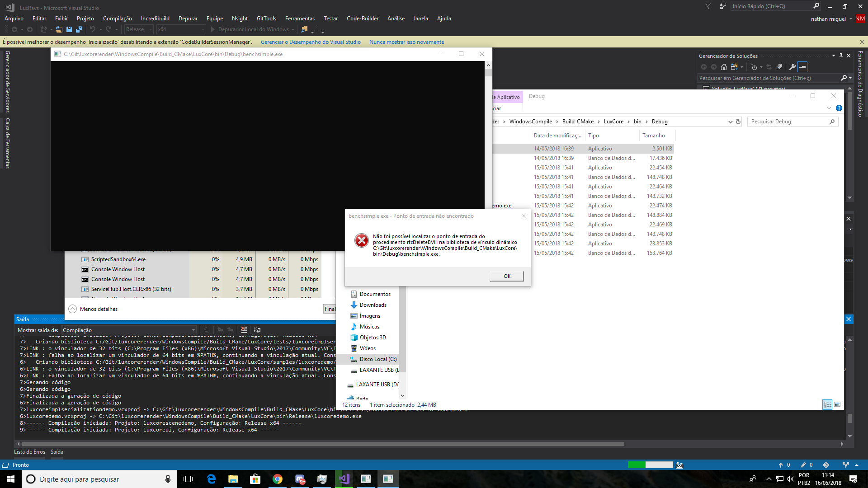Open the Release configuration dropdown

[x=138, y=29]
